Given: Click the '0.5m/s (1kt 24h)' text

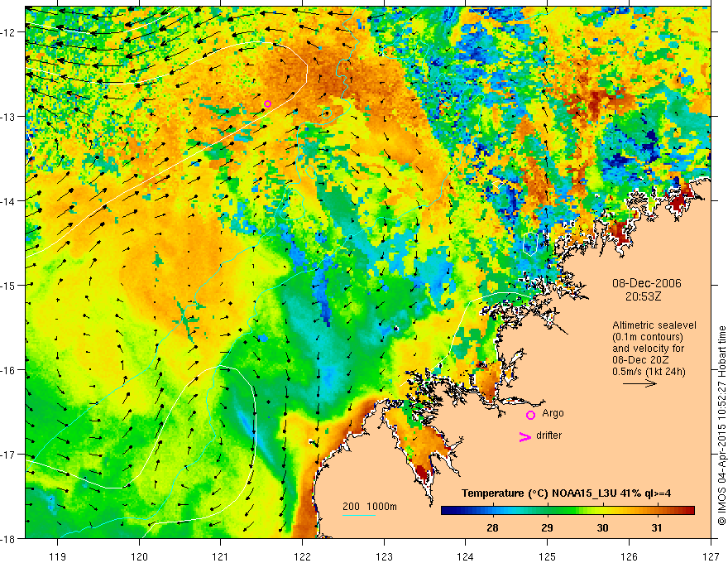Looking at the screenshot, I should pos(649,372).
